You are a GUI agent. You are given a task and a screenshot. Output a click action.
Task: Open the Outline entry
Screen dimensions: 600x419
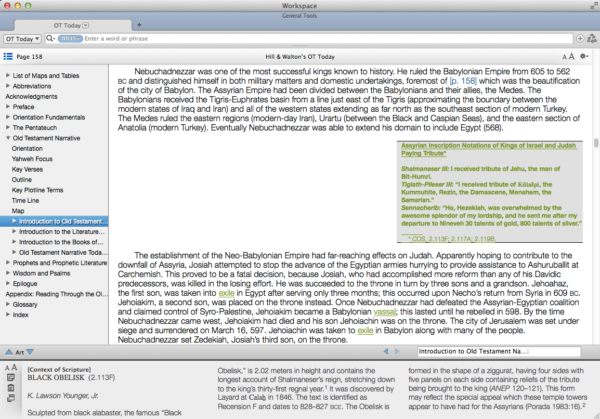[22, 179]
